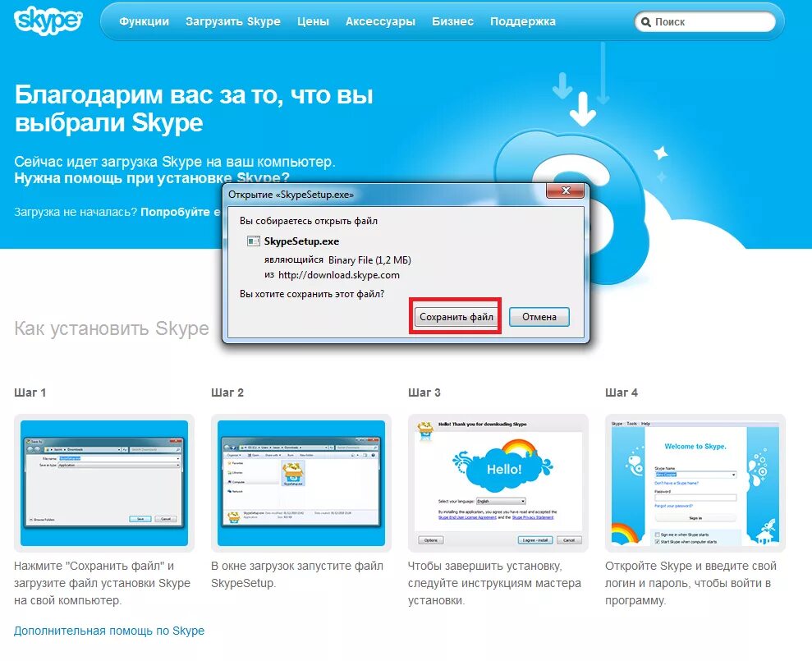Click the SkypeSetup.exe file name text
Screen dimensions: 812x661
pos(301,241)
